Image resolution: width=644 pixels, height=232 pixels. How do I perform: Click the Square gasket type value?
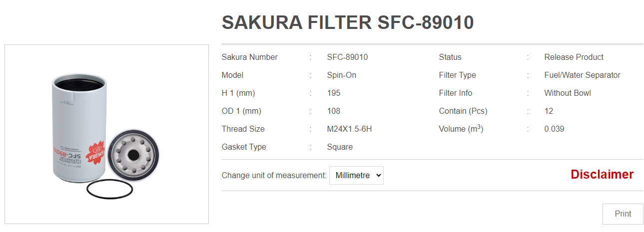(340, 147)
